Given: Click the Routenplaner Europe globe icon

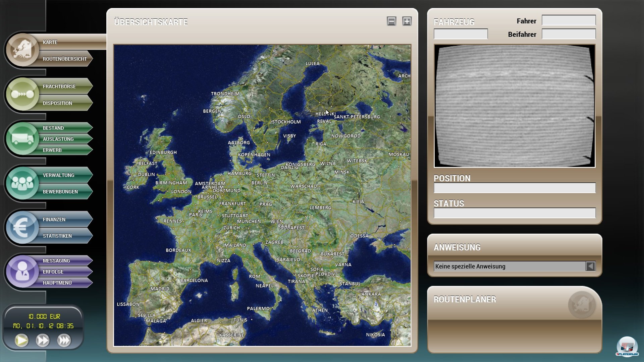Looking at the screenshot, I should [x=582, y=305].
